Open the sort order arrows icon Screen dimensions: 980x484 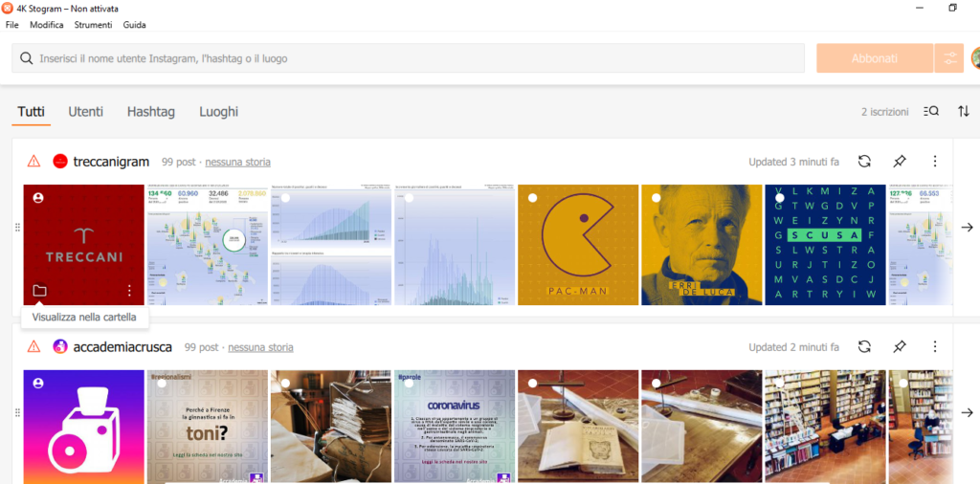click(x=963, y=111)
